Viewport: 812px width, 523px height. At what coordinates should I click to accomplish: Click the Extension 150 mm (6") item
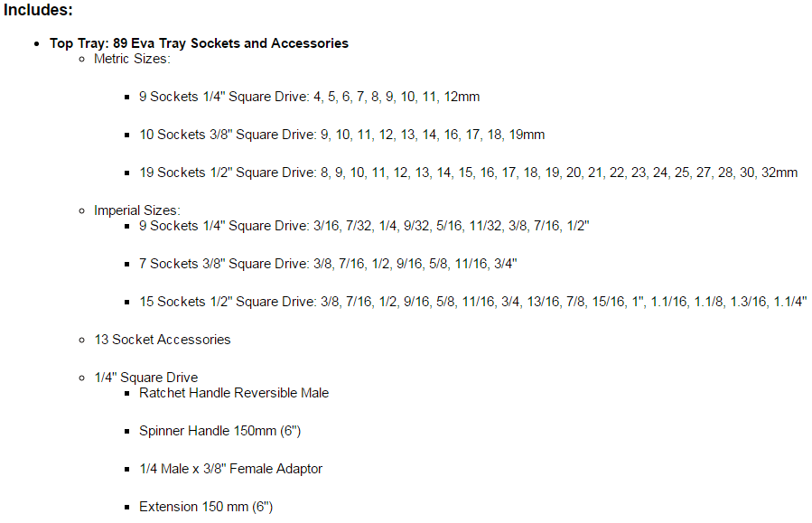tap(206, 507)
